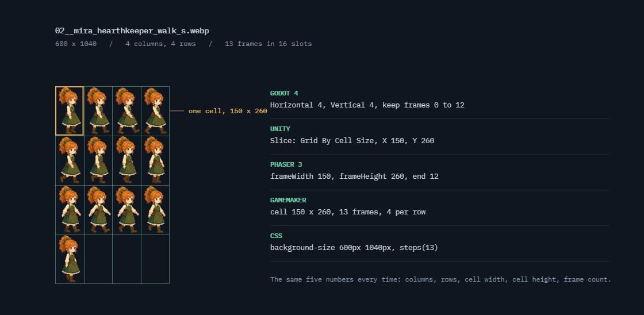644x315 pixels.
Task: Select the lone sprite frame in bottom row
Action: point(70,259)
